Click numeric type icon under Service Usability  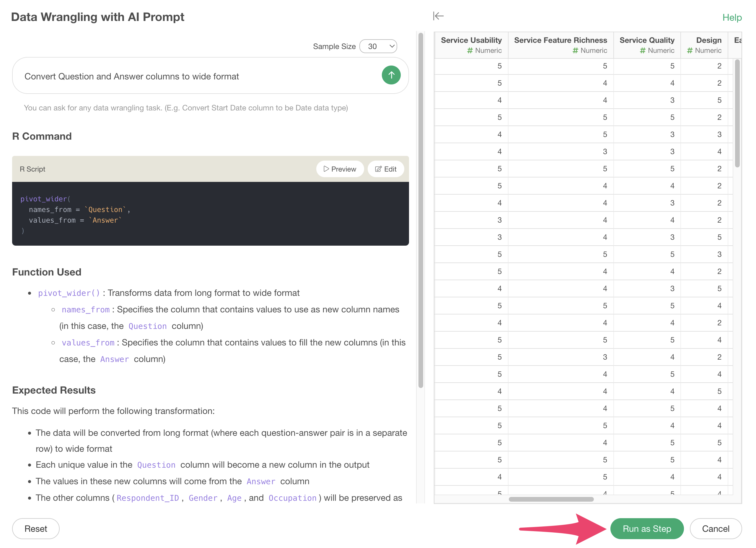coord(470,51)
